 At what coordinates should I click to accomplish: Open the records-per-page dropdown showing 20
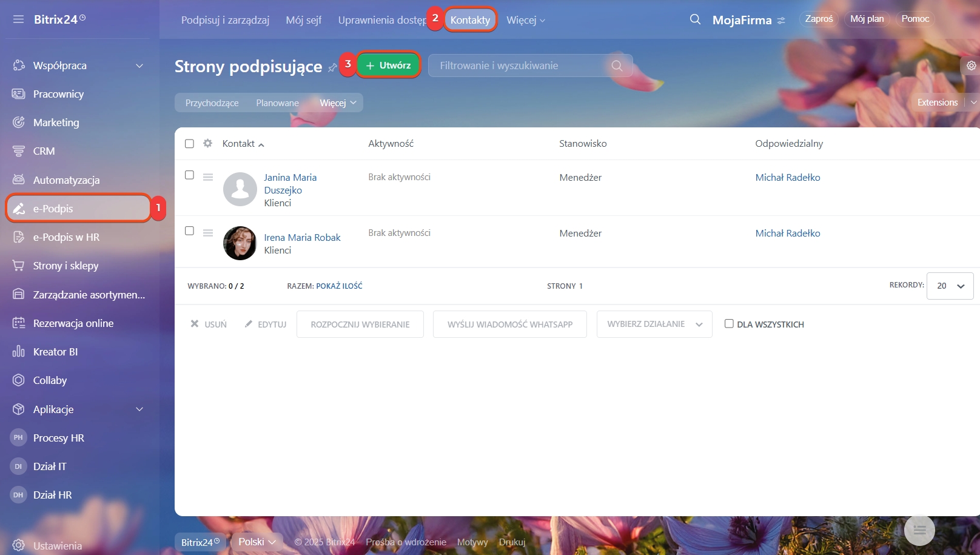(x=950, y=286)
